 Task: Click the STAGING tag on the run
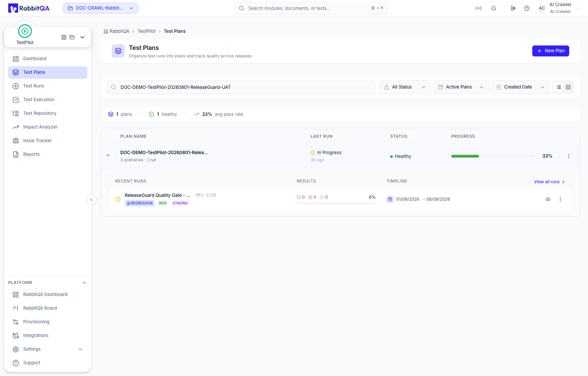pos(180,203)
